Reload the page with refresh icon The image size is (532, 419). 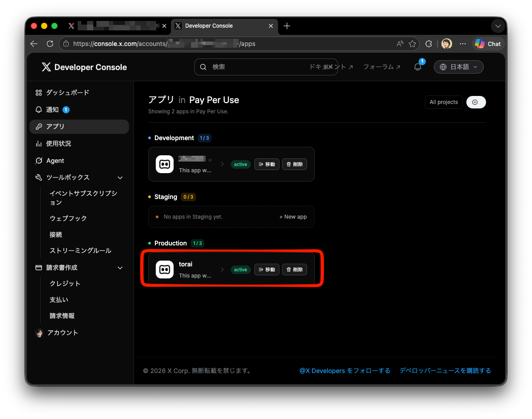pos(50,44)
